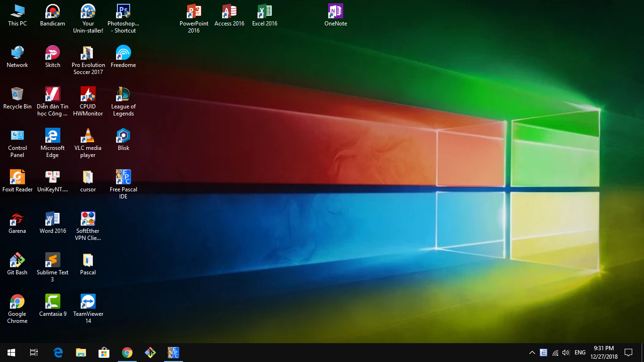Select the Microsoft Edge desktop icon
644x362 pixels.
point(53,143)
